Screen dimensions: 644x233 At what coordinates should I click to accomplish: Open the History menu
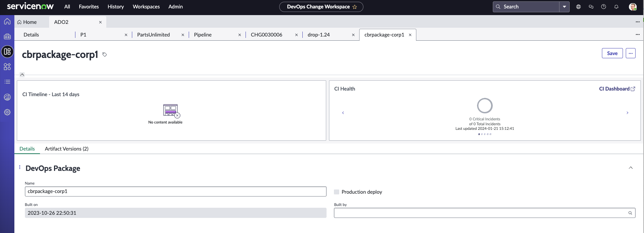click(116, 7)
